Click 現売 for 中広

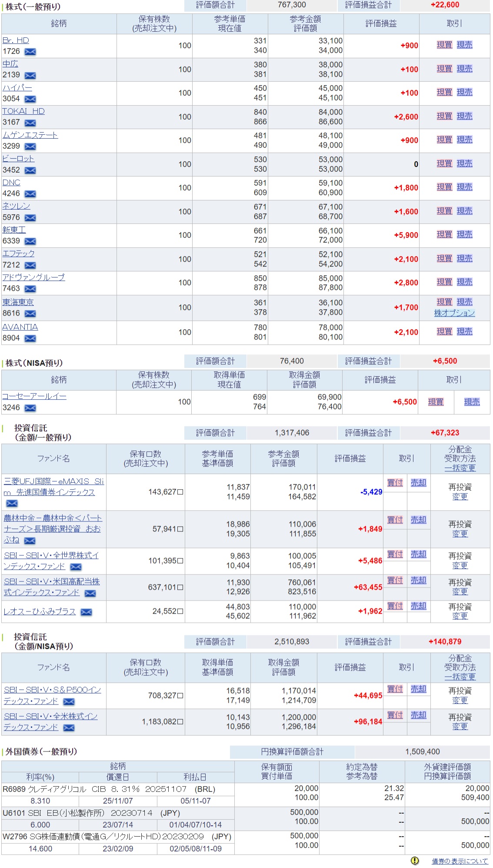coord(464,69)
